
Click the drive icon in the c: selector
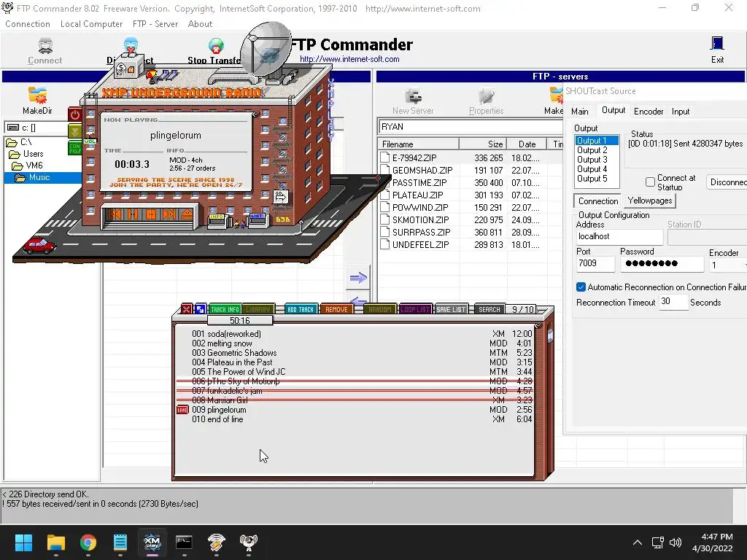click(13, 128)
